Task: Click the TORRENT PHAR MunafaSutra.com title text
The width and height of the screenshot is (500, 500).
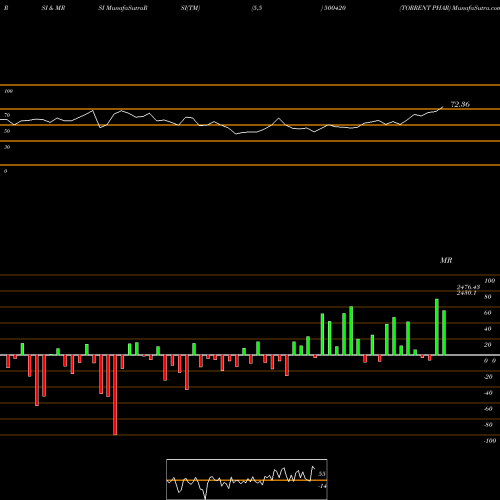Action: click(x=450, y=8)
